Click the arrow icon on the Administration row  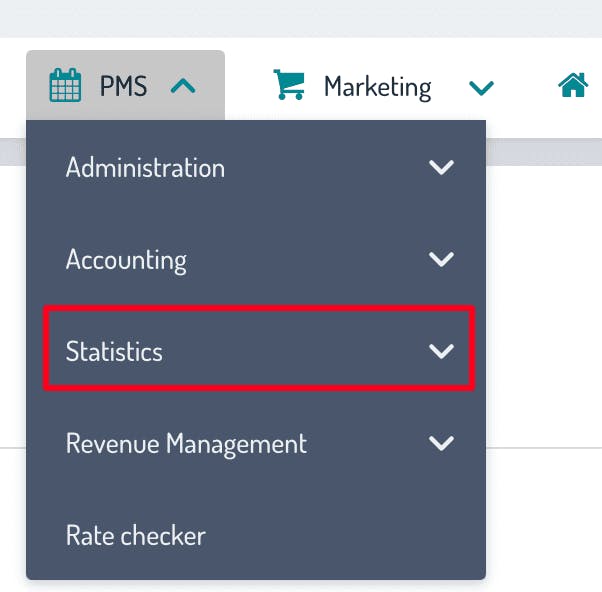tap(441, 168)
